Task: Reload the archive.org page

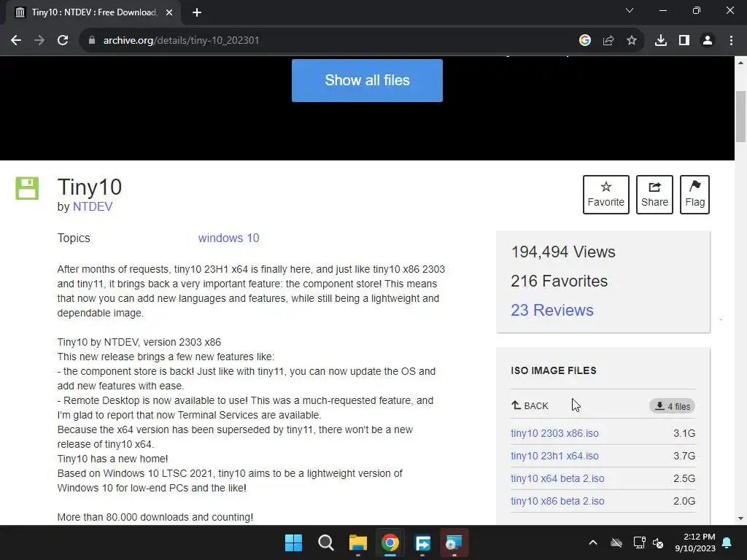Action: point(63,41)
